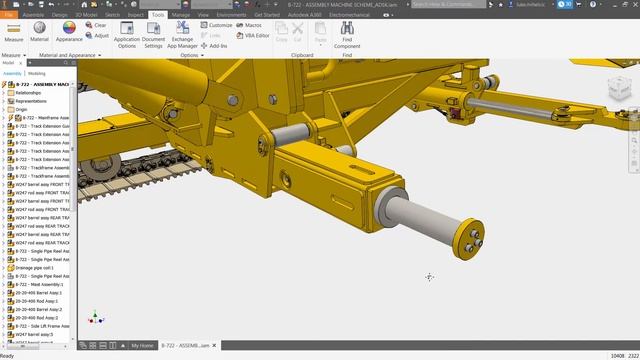Select the Measure tool

pos(13,32)
